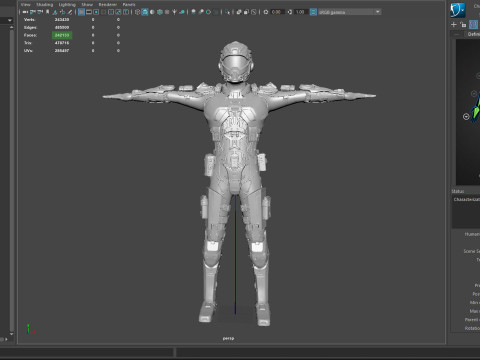Screen dimensions: 480x360
Task: Click the blue skeleton icon in HumanIK
Action: click(473, 25)
